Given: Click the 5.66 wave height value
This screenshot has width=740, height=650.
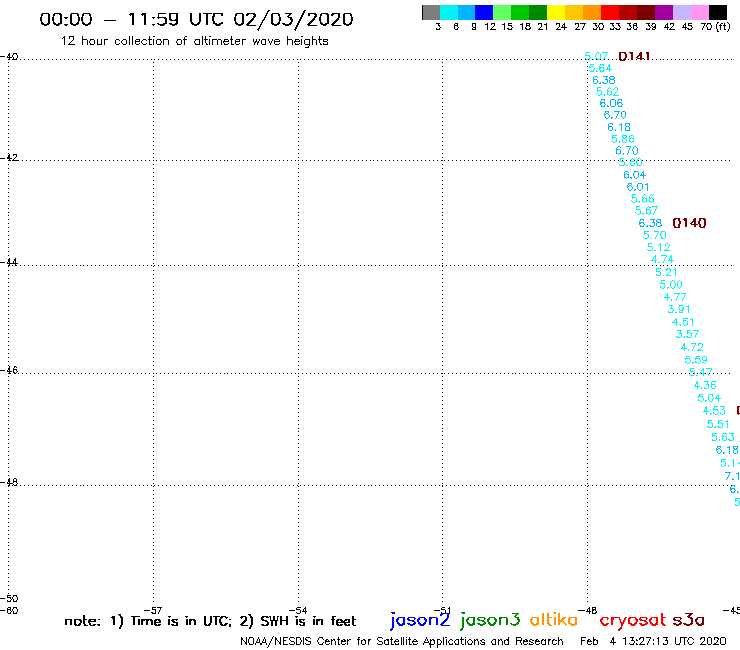Looking at the screenshot, I should (643, 199).
